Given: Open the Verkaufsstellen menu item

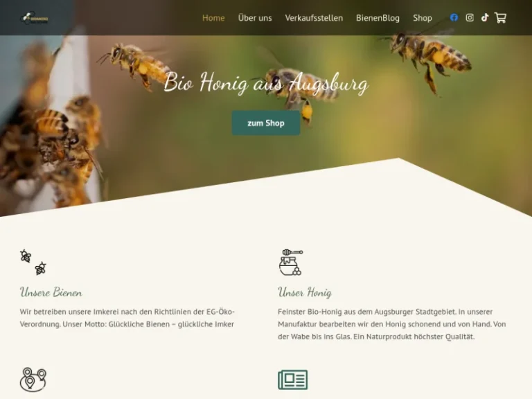Looking at the screenshot, I should coord(314,18).
